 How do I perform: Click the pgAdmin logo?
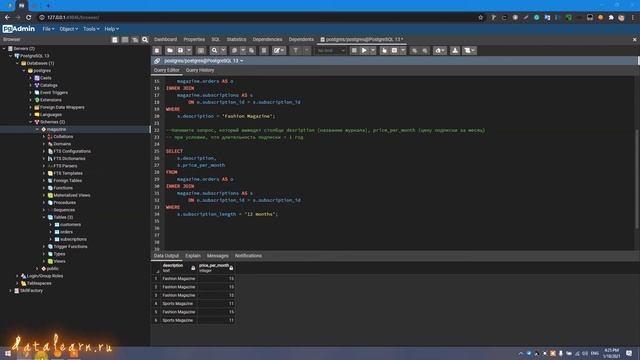pos(19,29)
